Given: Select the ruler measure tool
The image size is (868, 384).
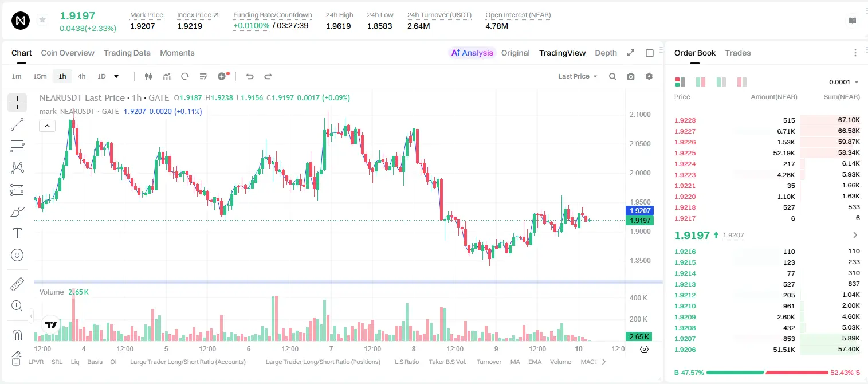Looking at the screenshot, I should [17, 284].
